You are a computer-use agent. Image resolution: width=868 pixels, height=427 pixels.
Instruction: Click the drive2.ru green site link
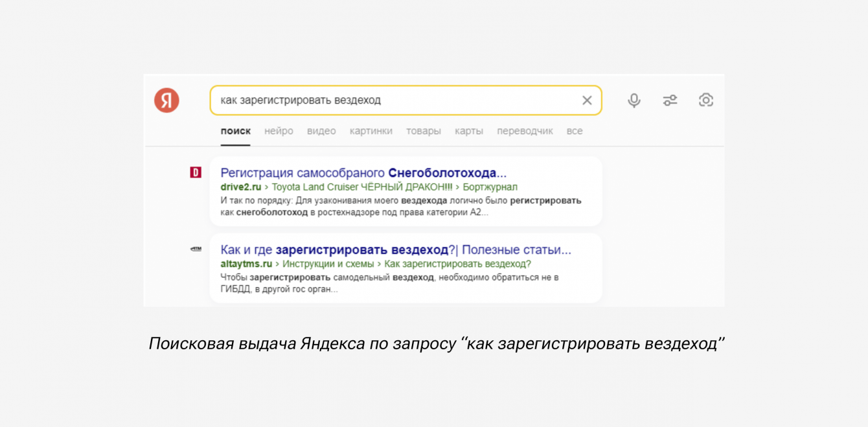(240, 187)
